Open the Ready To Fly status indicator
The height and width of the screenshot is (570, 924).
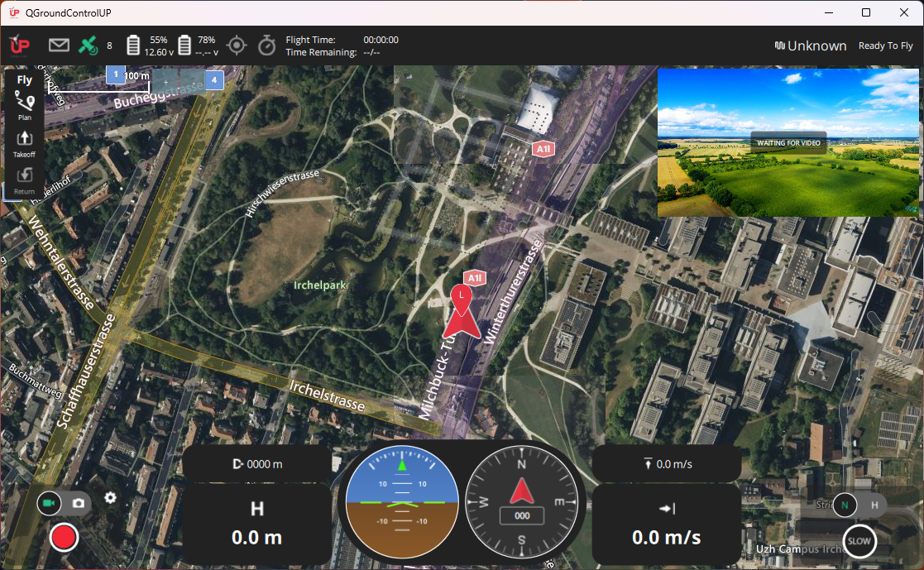coord(885,46)
